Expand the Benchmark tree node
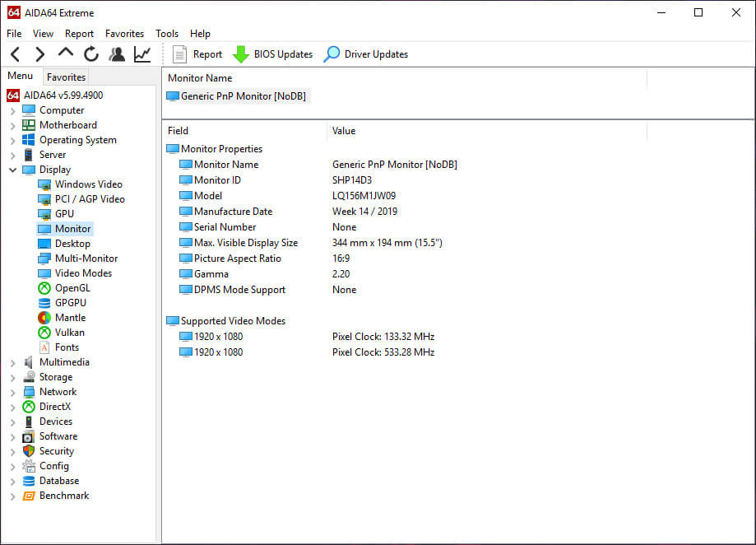Screen dimensions: 756x545 tap(13, 496)
